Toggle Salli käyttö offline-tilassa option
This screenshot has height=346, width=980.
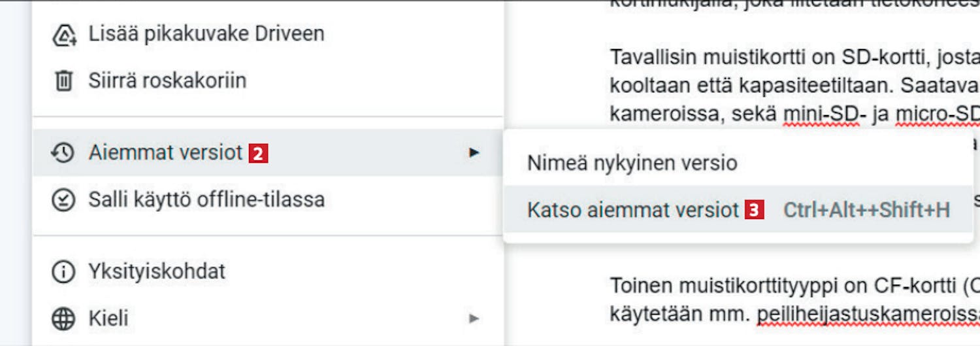(206, 200)
